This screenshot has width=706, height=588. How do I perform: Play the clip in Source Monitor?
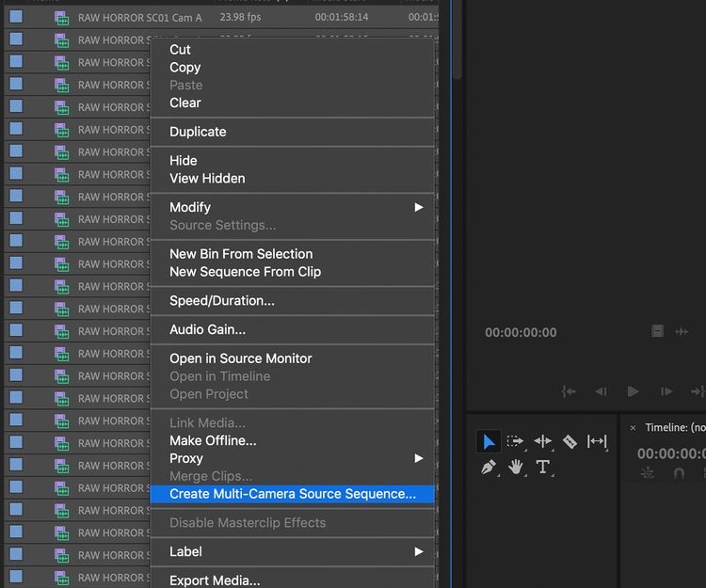(x=634, y=391)
